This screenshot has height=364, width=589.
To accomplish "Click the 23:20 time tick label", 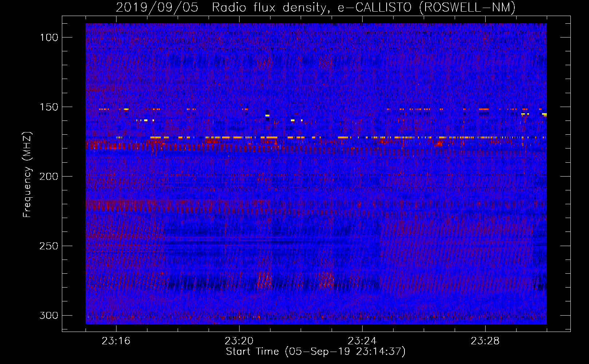I will [239, 341].
